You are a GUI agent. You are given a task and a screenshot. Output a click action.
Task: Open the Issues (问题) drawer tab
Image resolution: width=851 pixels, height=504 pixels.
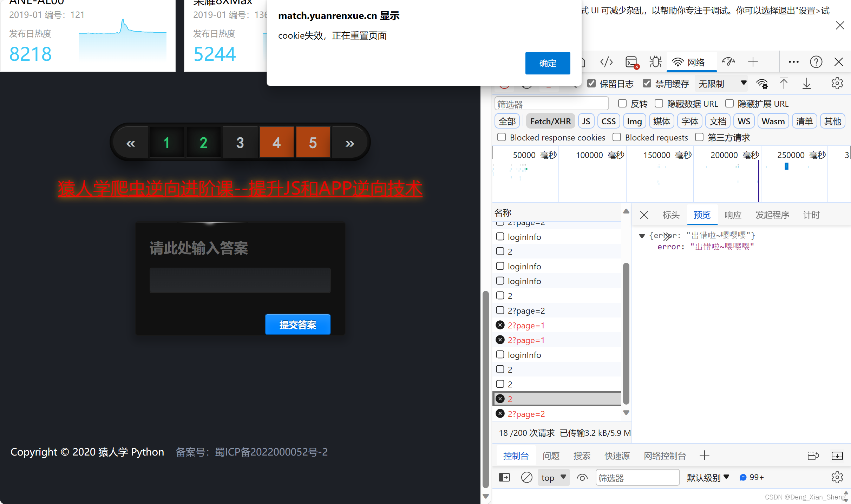[x=551, y=456]
